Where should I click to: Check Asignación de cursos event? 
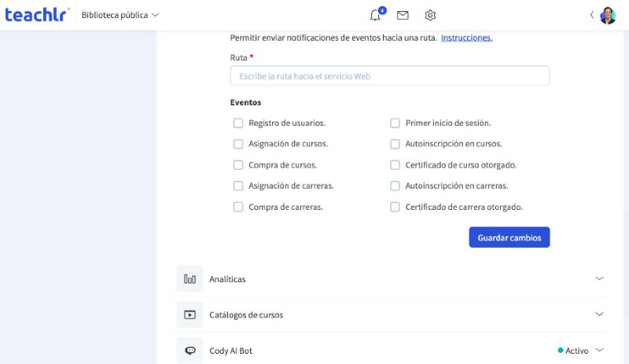238,144
